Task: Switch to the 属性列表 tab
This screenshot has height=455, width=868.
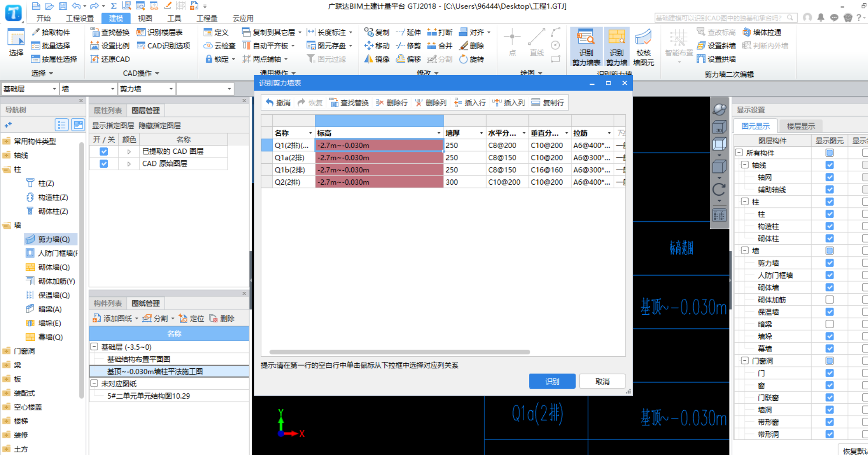Action: (108, 110)
